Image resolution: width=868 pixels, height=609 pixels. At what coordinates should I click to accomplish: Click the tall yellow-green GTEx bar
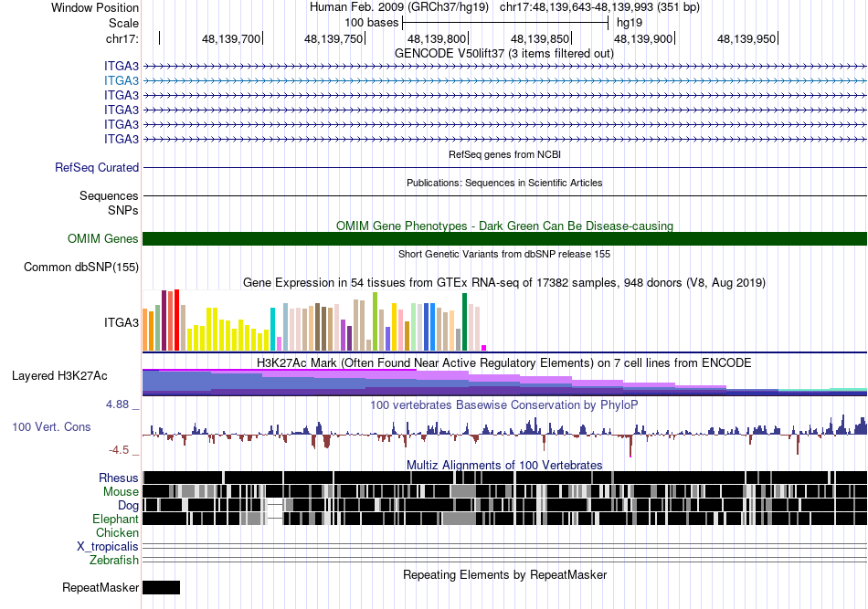pyautogui.click(x=375, y=321)
